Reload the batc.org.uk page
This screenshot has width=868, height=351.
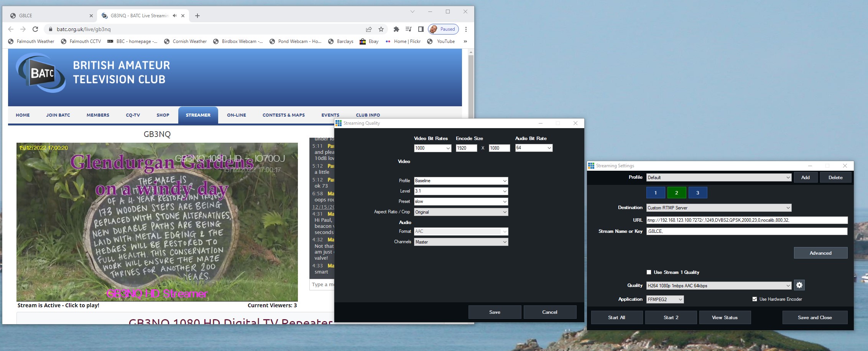click(x=35, y=29)
